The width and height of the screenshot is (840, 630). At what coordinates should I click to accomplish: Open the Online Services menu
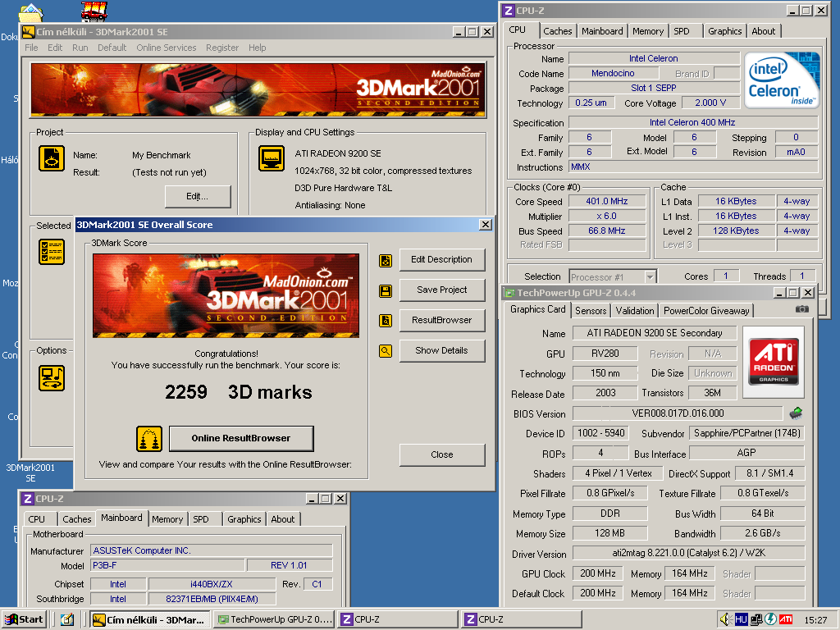166,48
